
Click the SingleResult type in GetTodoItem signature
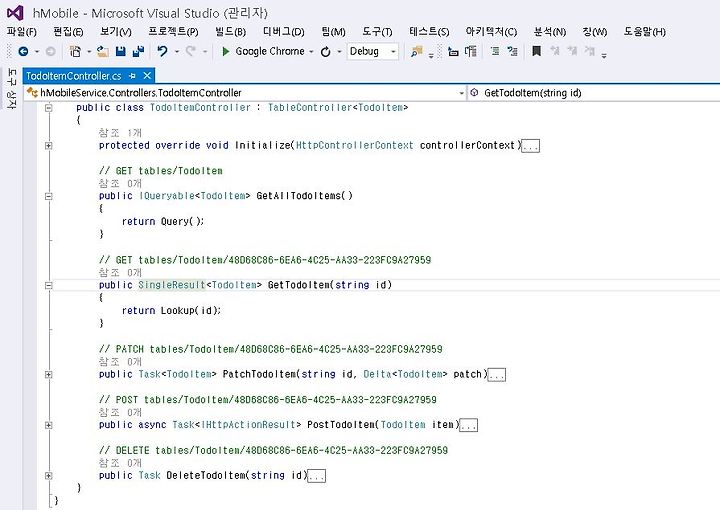pyautogui.click(x=172, y=285)
